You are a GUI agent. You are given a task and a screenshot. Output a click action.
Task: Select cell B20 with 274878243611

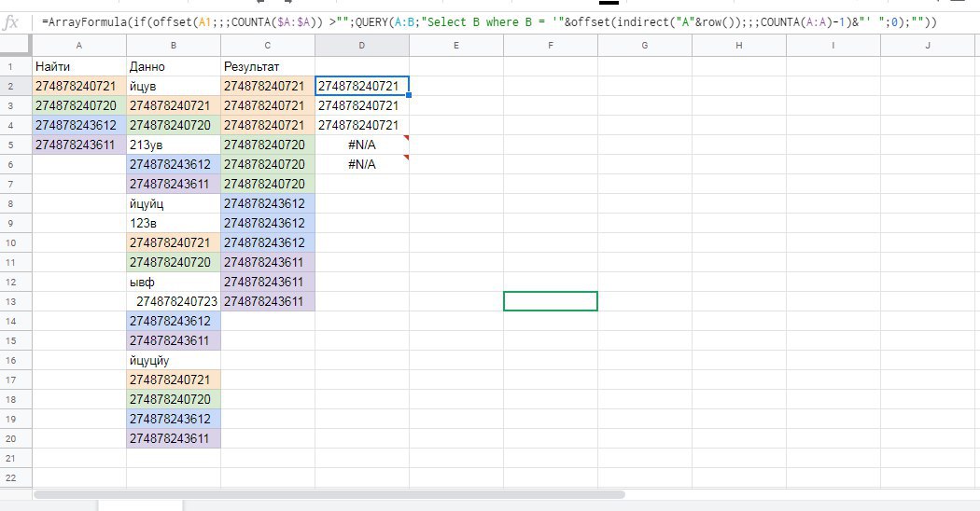click(173, 438)
